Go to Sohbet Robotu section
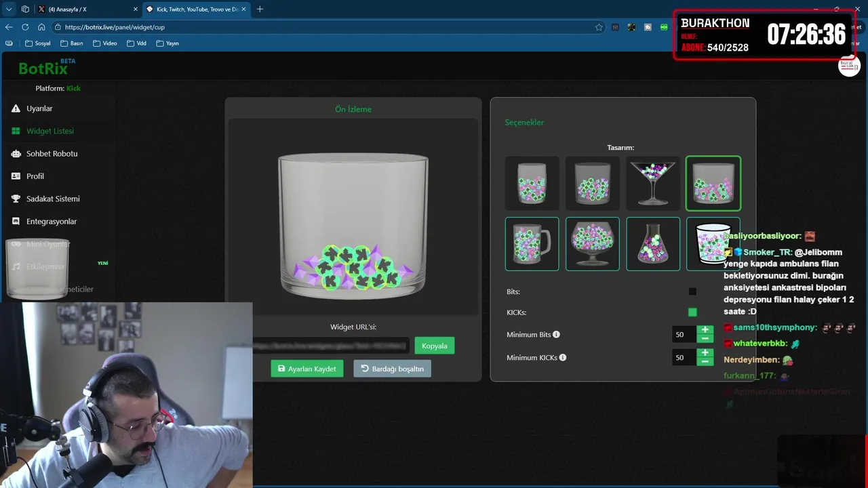Screen dimensions: 868x488 coord(52,153)
